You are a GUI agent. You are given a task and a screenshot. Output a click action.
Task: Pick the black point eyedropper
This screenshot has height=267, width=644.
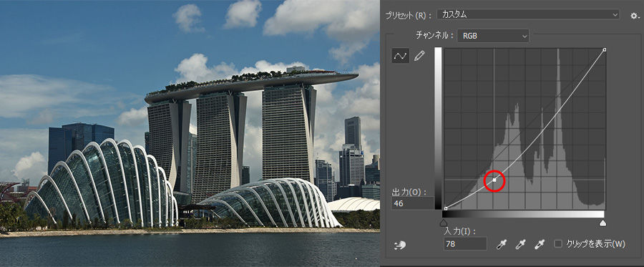pos(501,244)
